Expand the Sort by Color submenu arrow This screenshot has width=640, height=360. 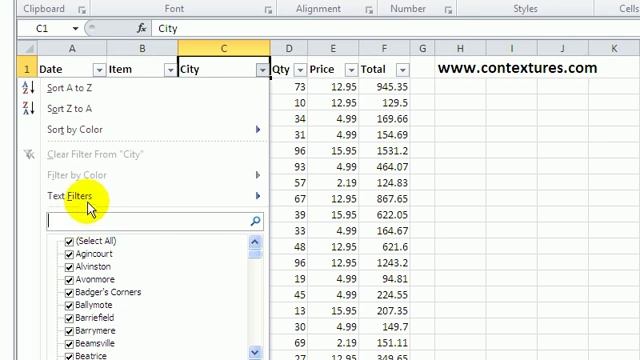(x=258, y=129)
